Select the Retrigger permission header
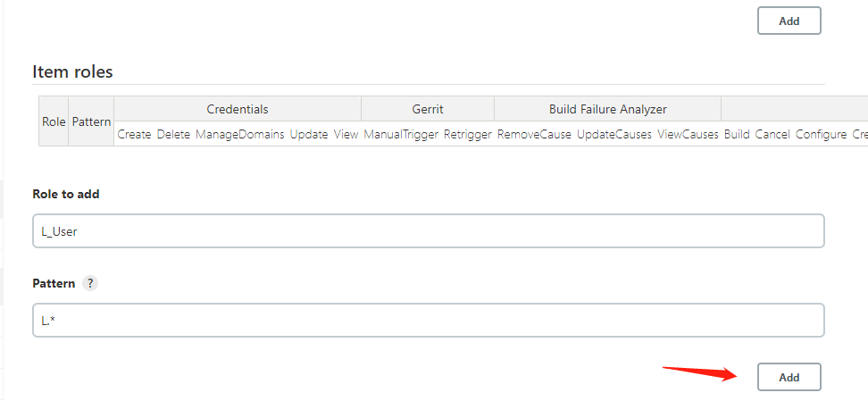 (x=468, y=134)
